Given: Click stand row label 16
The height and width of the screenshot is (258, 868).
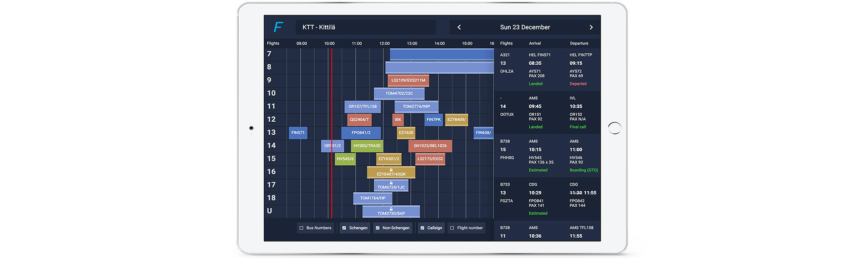Looking at the screenshot, I should click(271, 172).
